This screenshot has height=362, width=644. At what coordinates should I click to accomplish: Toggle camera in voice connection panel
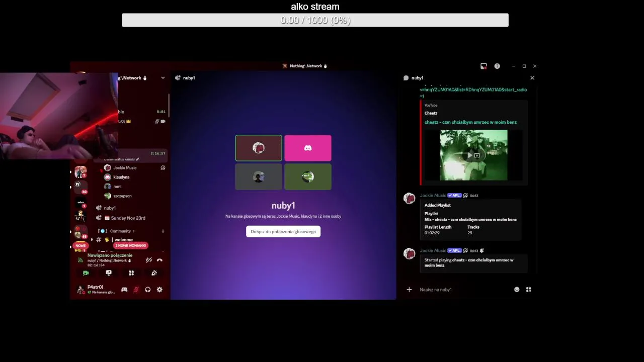coord(86,273)
